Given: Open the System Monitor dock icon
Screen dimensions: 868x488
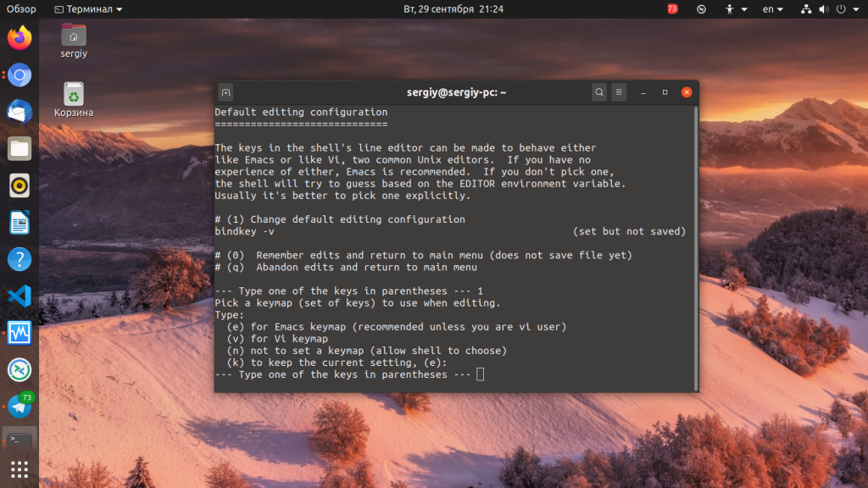Looking at the screenshot, I should (19, 332).
